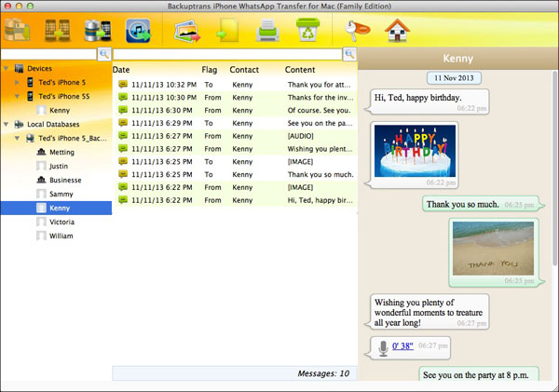Sort messages by Date column header
Image resolution: width=559 pixels, height=392 pixels.
pos(121,70)
